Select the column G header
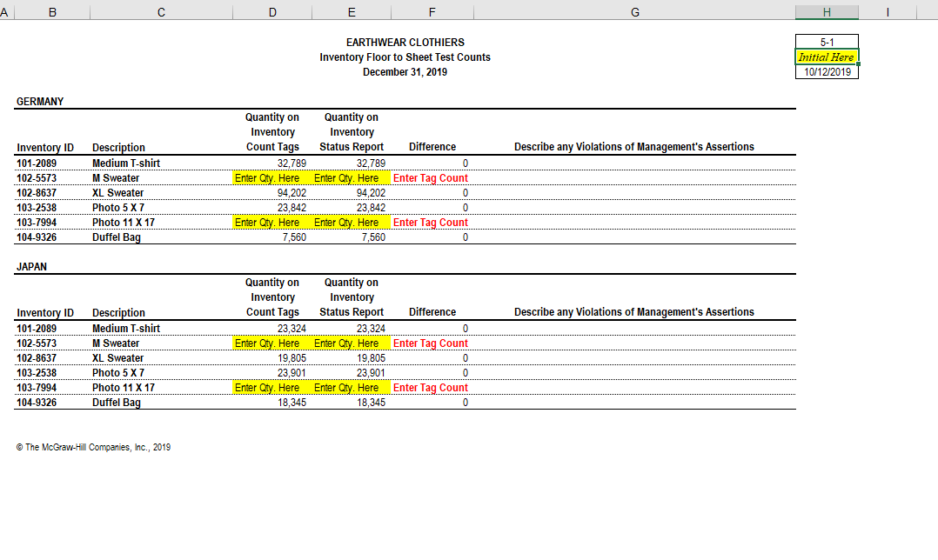The height and width of the screenshot is (560, 938). pyautogui.click(x=634, y=12)
